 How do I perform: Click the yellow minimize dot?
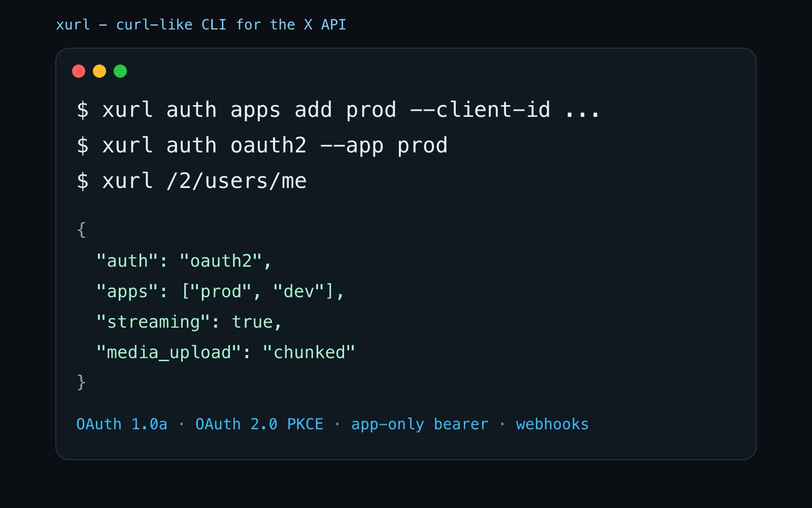(99, 71)
